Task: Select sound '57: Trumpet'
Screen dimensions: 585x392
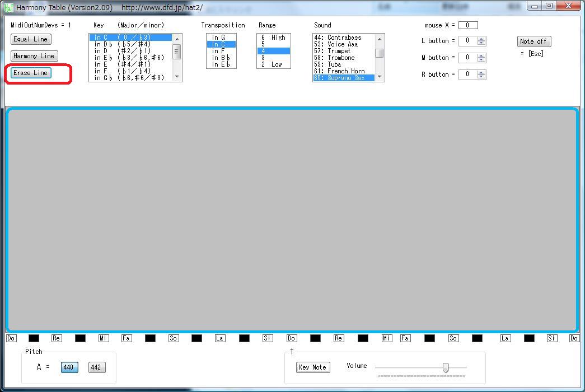Action: [344, 51]
